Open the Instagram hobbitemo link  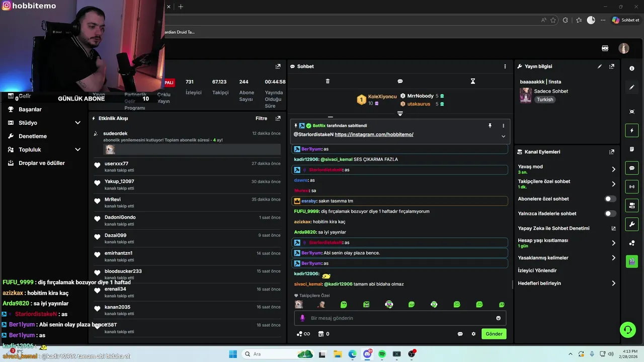[374, 135]
